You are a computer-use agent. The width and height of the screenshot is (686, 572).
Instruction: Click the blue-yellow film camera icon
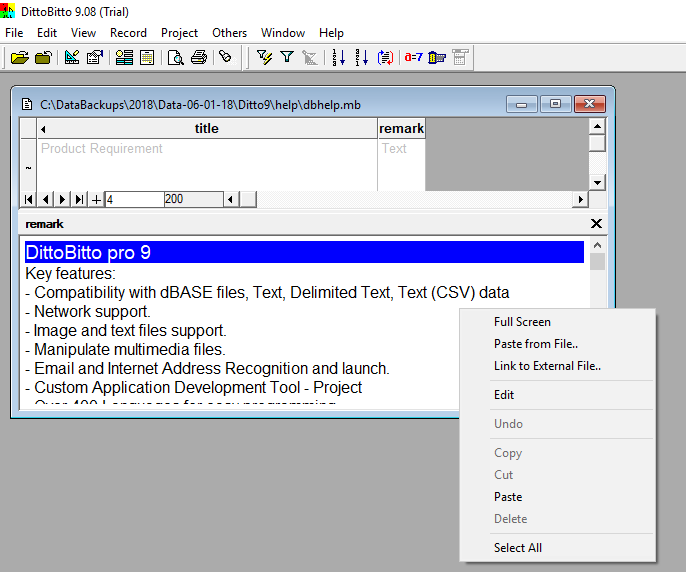437,57
